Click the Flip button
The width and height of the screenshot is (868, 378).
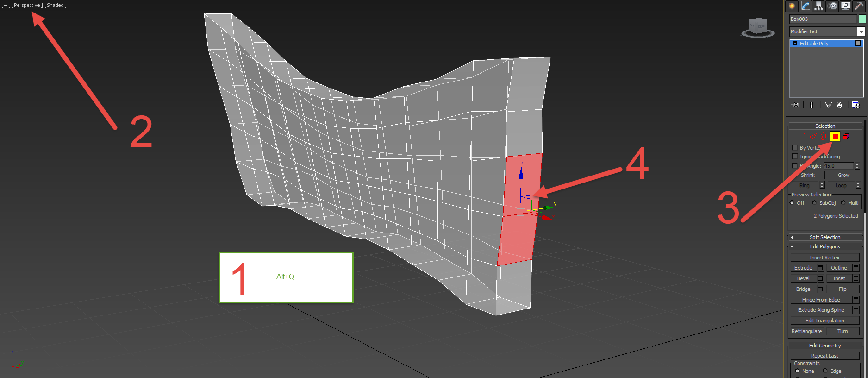click(x=843, y=289)
